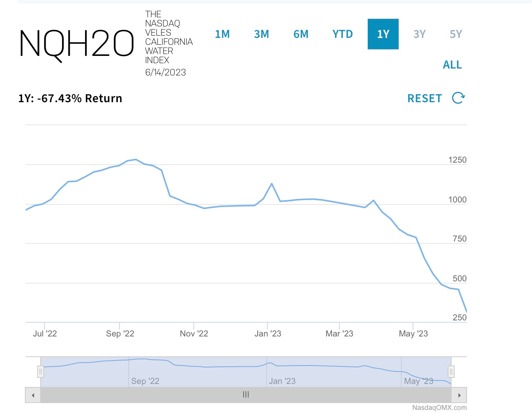Open NasdaqOMX.com credit link
Viewport: 532px width, 413px height.
point(439,408)
